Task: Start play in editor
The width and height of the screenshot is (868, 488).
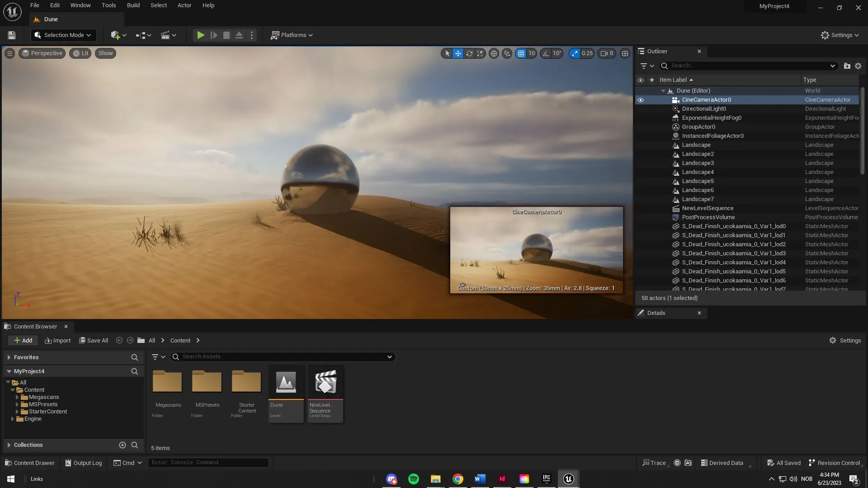Action: (x=201, y=35)
